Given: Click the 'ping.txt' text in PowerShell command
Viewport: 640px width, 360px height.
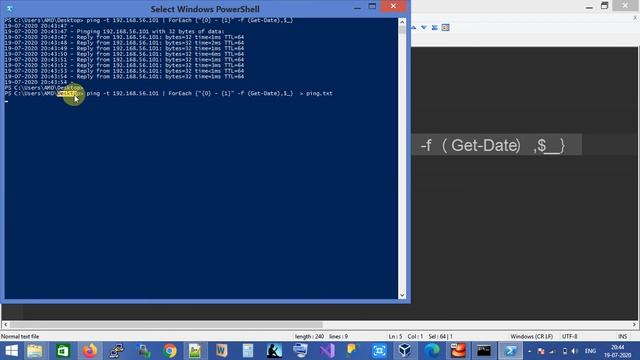Looking at the screenshot, I should click(x=319, y=93).
